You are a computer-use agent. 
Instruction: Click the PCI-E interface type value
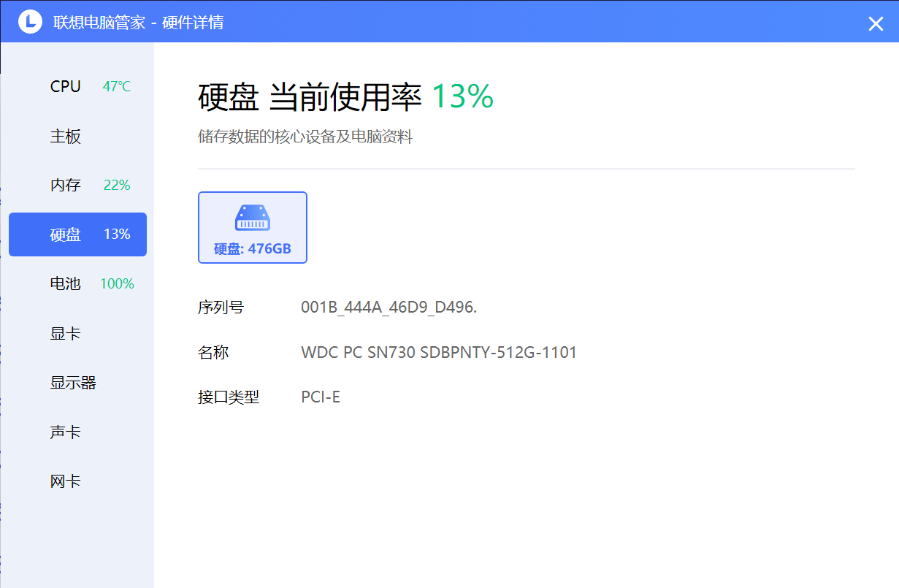(x=321, y=397)
